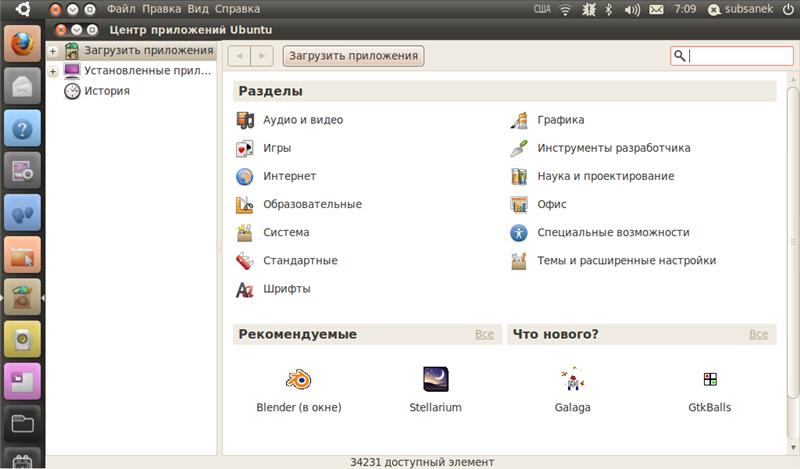
Task: Click Все link in Что нового?
Action: tap(758, 334)
